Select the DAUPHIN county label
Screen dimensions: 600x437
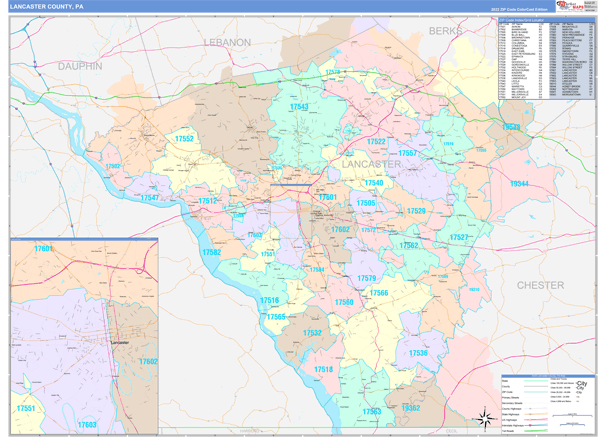[80, 65]
